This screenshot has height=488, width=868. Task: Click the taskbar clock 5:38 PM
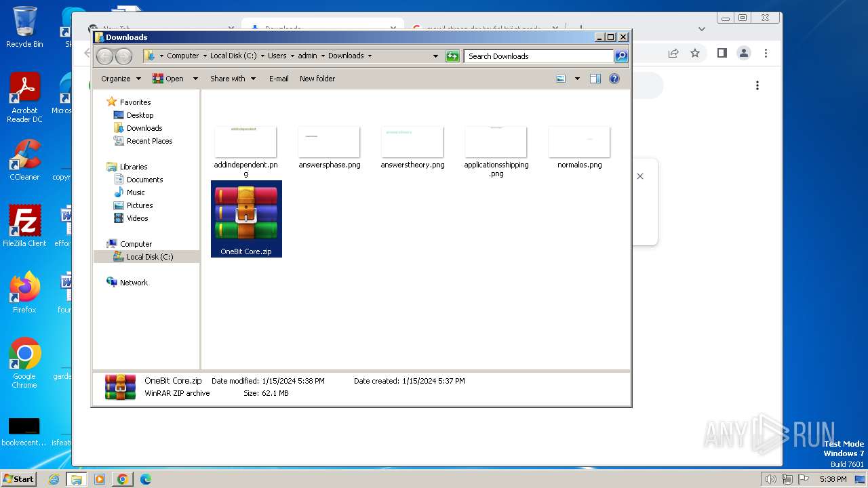pyautogui.click(x=833, y=479)
